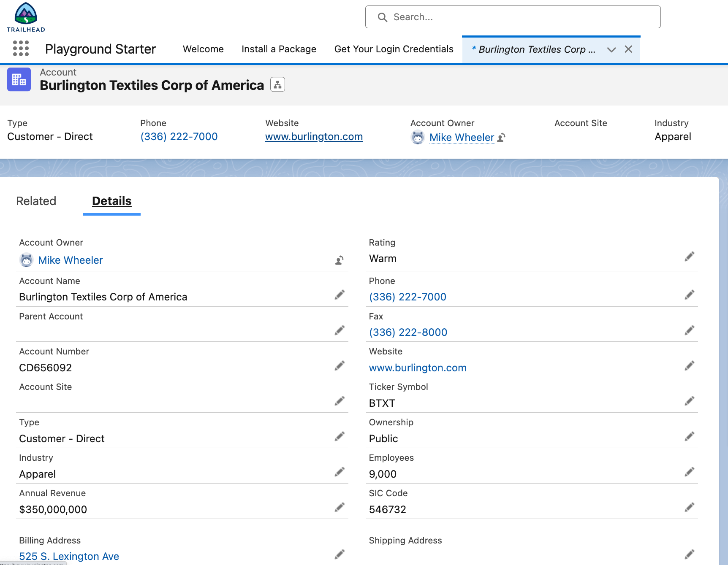This screenshot has height=565, width=728.
Task: Click Account Name value Burlington Textiles Corp of America
Action: pos(103,297)
